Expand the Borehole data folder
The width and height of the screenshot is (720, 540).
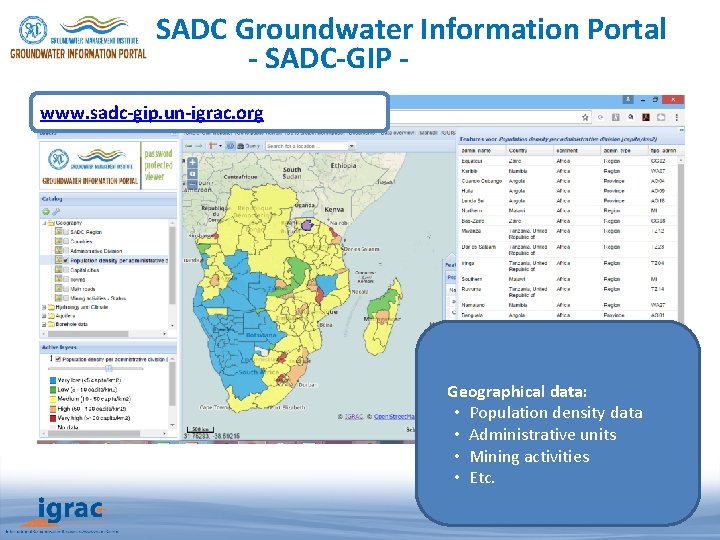click(44, 324)
